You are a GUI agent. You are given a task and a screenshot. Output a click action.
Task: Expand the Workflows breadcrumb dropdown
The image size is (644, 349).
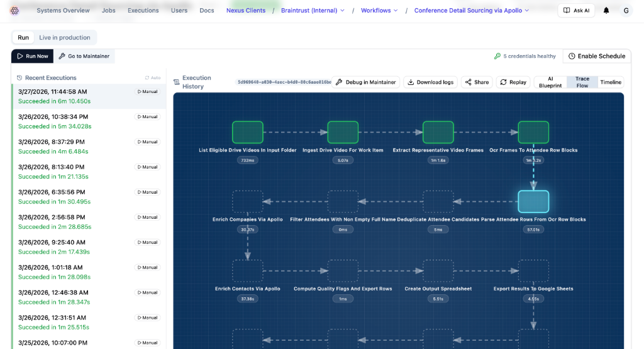point(379,11)
